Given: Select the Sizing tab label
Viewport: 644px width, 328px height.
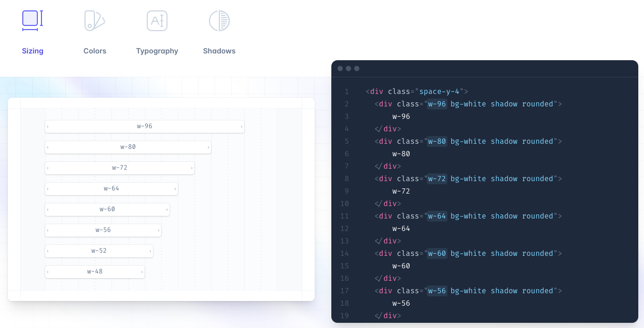Looking at the screenshot, I should tap(33, 51).
